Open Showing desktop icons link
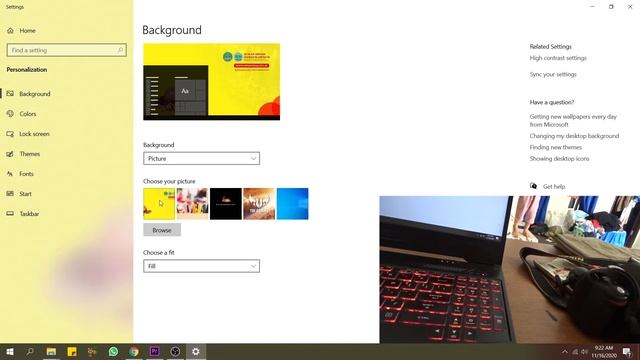The height and width of the screenshot is (360, 640). (x=559, y=159)
